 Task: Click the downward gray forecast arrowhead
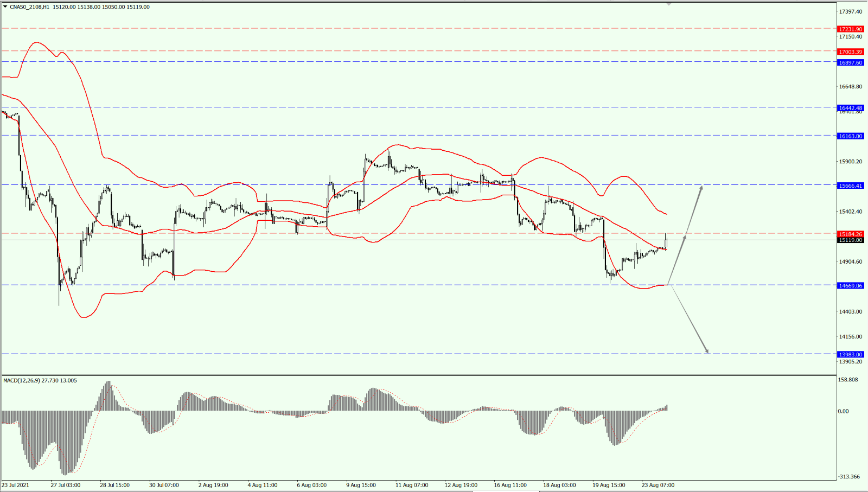coord(707,351)
